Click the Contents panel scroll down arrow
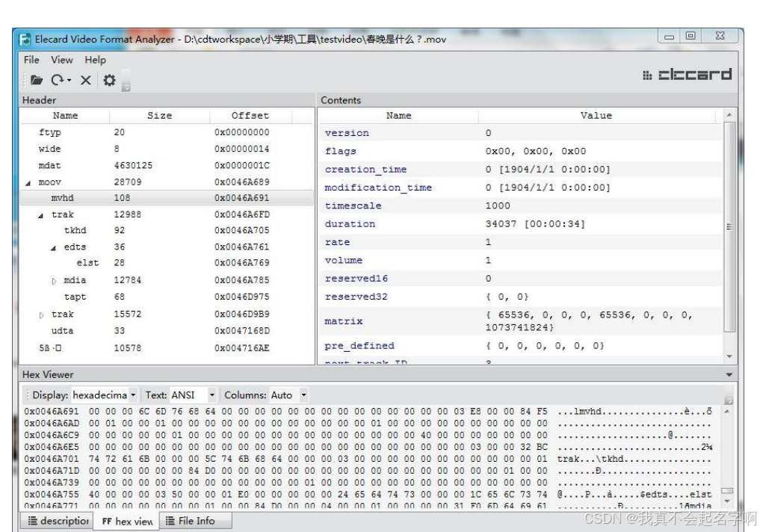760x532 pixels. click(729, 356)
